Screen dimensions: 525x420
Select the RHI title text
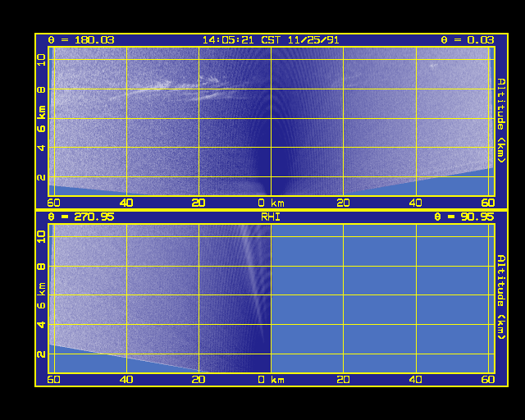coord(271,217)
